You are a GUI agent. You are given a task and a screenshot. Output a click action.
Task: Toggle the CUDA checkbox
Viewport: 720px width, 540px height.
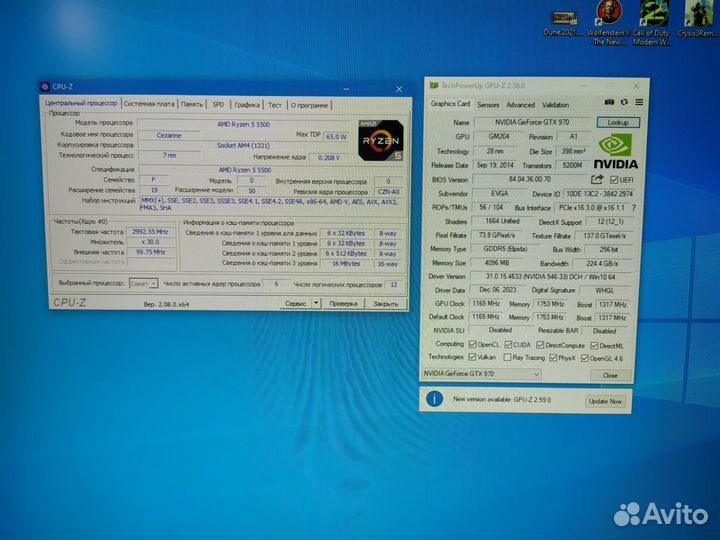pyautogui.click(x=508, y=344)
